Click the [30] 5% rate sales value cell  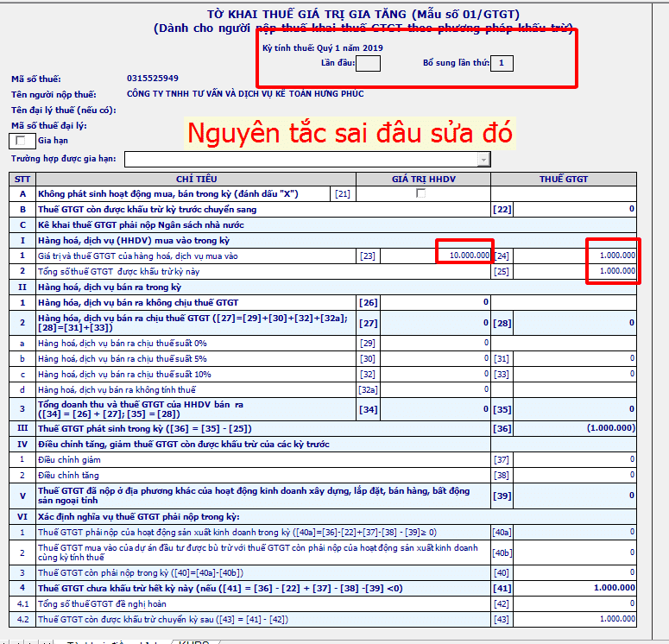(x=435, y=358)
